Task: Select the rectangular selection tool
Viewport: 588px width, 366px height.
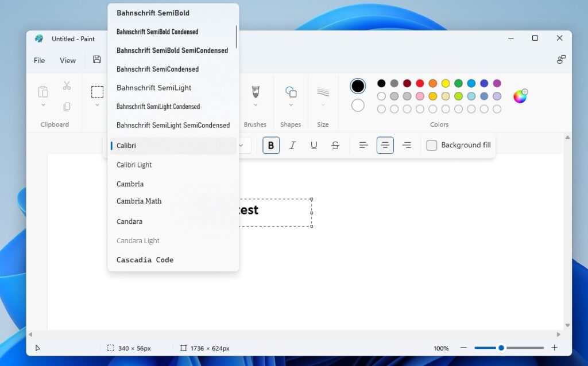Action: pyautogui.click(x=97, y=92)
